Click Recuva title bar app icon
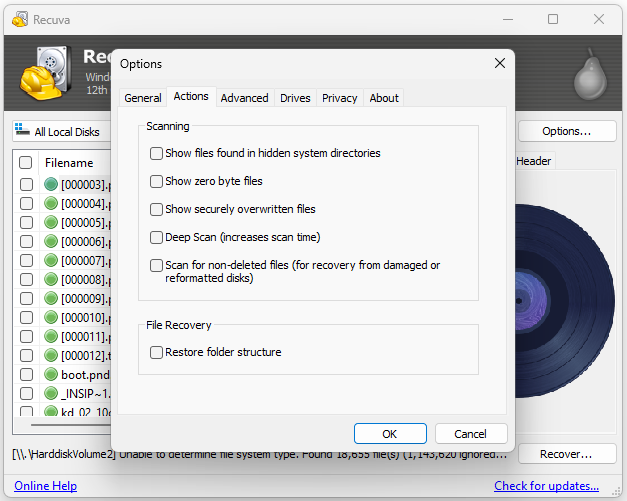Viewport: 627px width, 501px height. click(20, 19)
